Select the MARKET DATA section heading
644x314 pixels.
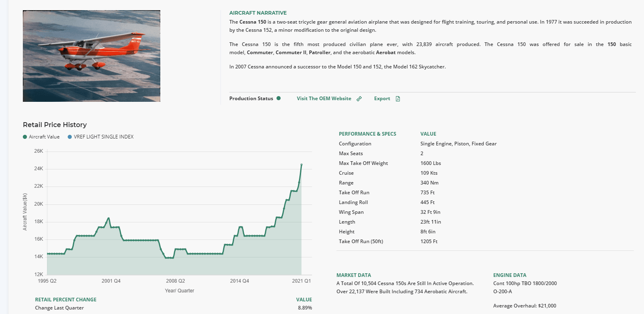(x=354, y=275)
